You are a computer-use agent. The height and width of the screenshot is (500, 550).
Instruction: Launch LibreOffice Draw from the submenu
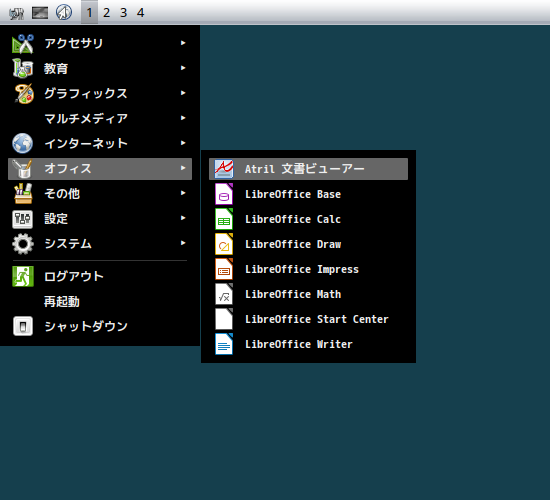[x=308, y=244]
